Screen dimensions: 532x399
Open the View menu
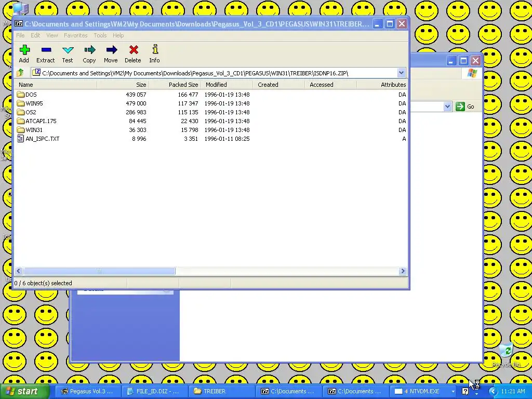tap(52, 35)
